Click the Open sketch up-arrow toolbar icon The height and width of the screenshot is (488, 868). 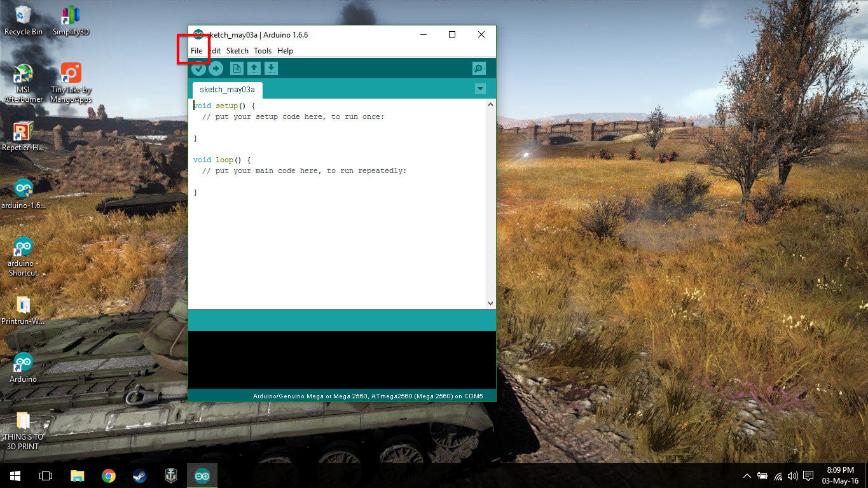click(254, 69)
